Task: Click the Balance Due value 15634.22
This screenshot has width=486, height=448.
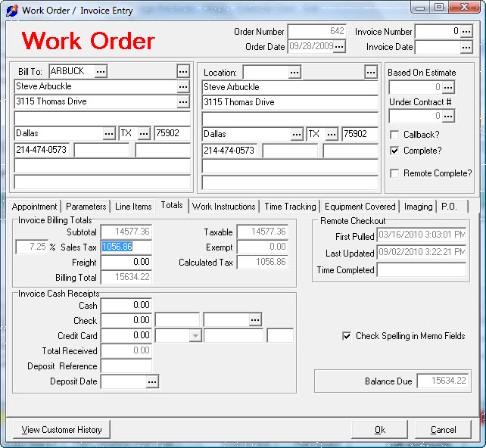Action: 443,381
